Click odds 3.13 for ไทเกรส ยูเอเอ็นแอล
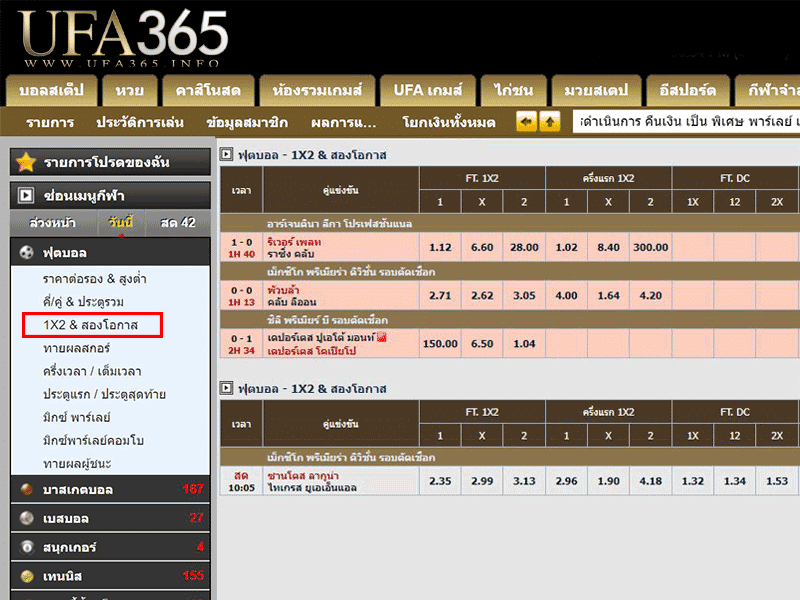Image resolution: width=800 pixels, height=600 pixels. pos(524,481)
